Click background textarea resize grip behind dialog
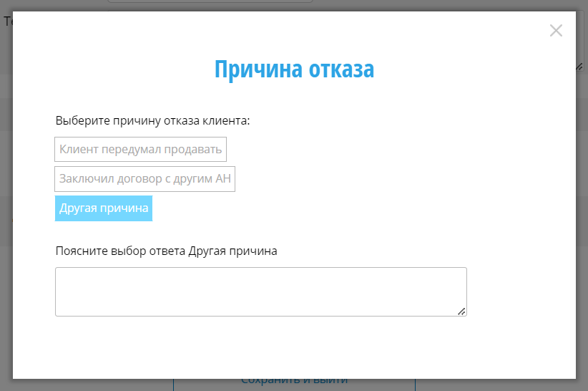Viewport: 588px width, 391px height. click(580, 65)
